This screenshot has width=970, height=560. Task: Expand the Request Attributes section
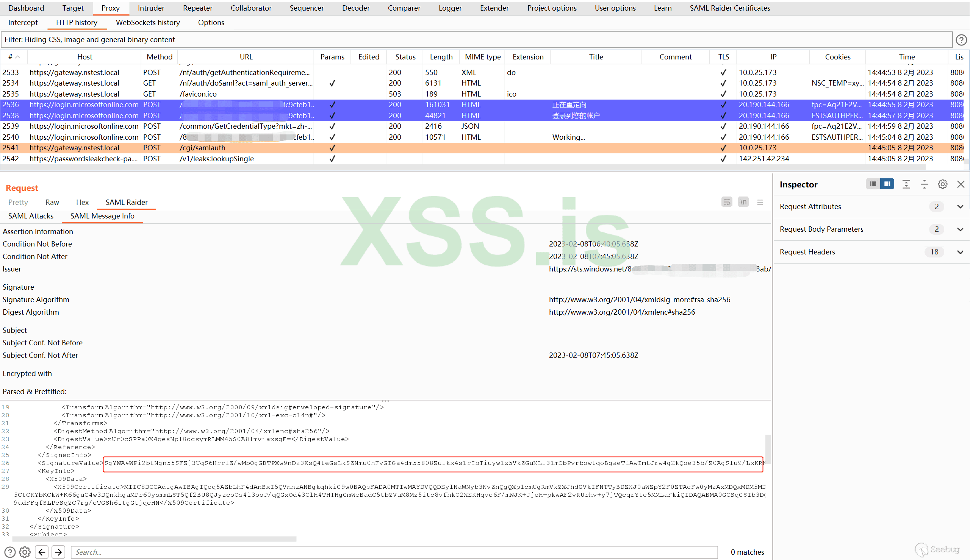pos(960,206)
